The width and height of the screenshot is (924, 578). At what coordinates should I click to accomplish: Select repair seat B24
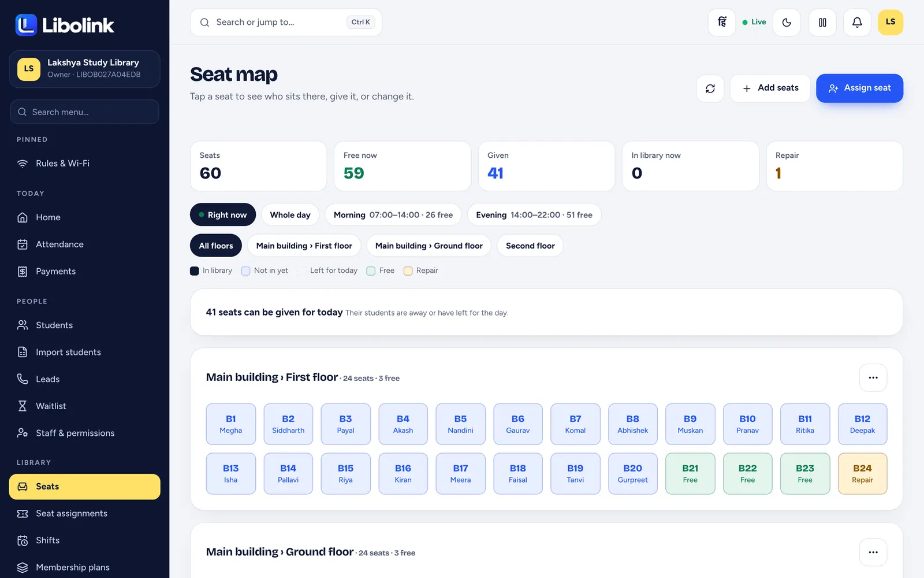tap(862, 474)
